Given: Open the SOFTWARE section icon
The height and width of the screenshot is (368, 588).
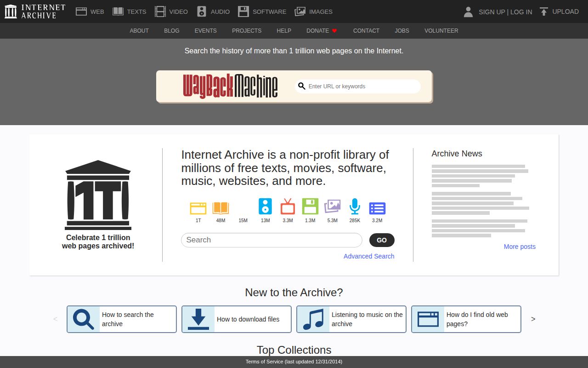Looking at the screenshot, I should point(243,11).
